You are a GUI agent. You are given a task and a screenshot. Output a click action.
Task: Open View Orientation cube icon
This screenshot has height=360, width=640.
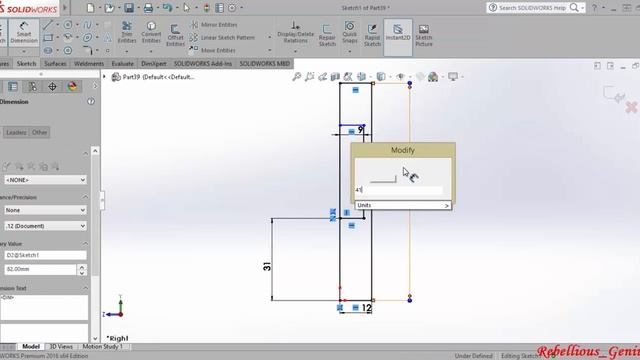pos(362,76)
